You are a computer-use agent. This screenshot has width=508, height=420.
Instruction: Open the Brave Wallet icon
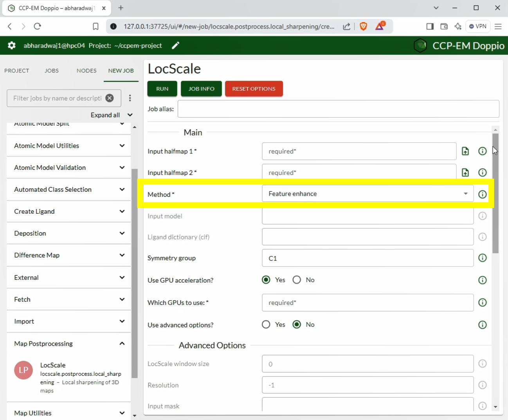pyautogui.click(x=444, y=26)
